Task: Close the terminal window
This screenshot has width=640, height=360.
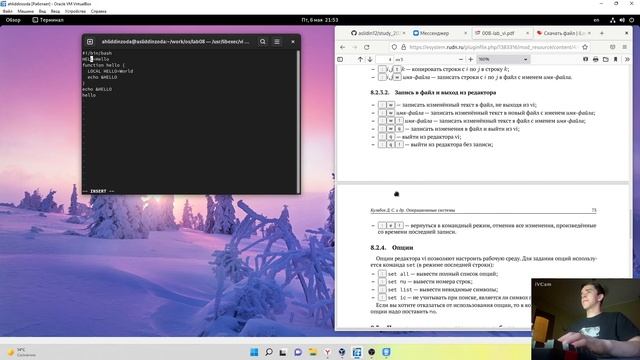Action: [x=293, y=42]
